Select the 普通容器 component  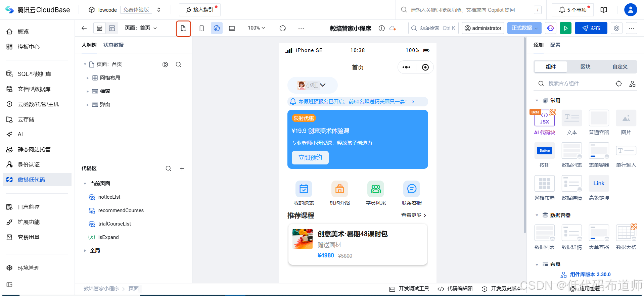point(599,122)
